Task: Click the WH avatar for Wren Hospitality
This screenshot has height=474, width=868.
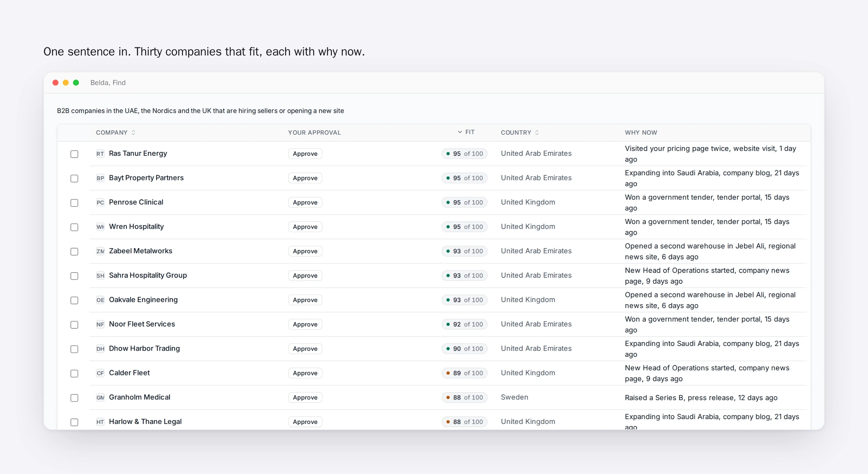Action: (100, 227)
